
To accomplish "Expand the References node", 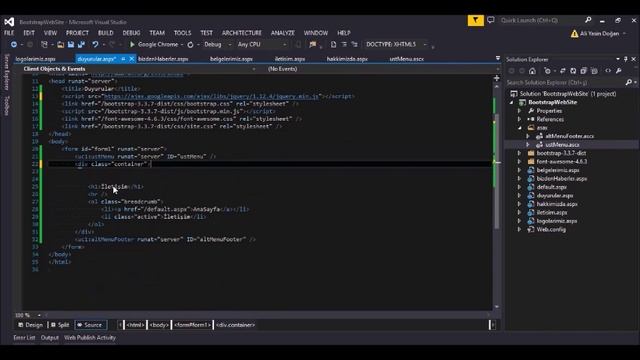I will click(520, 119).
